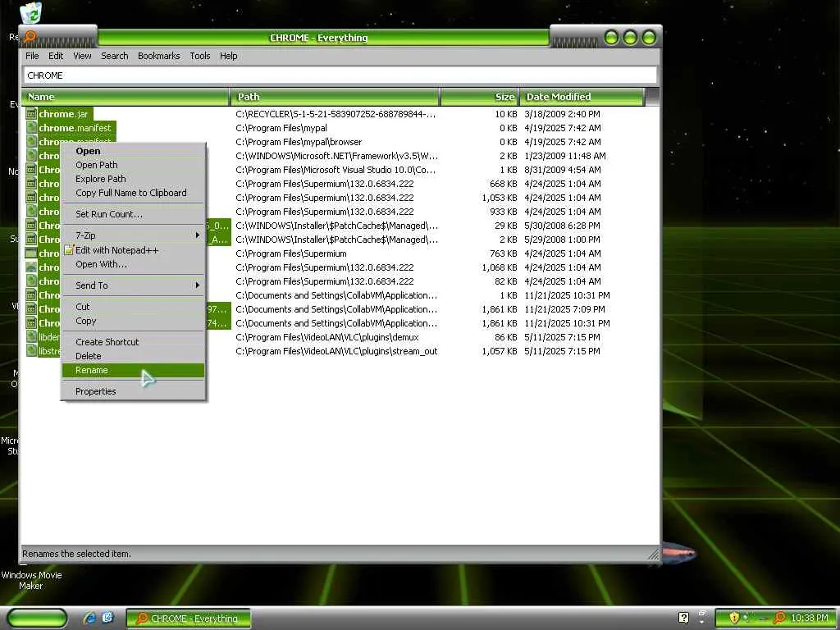840x630 pixels.
Task: Sort by the Name column header
Action: [126, 97]
